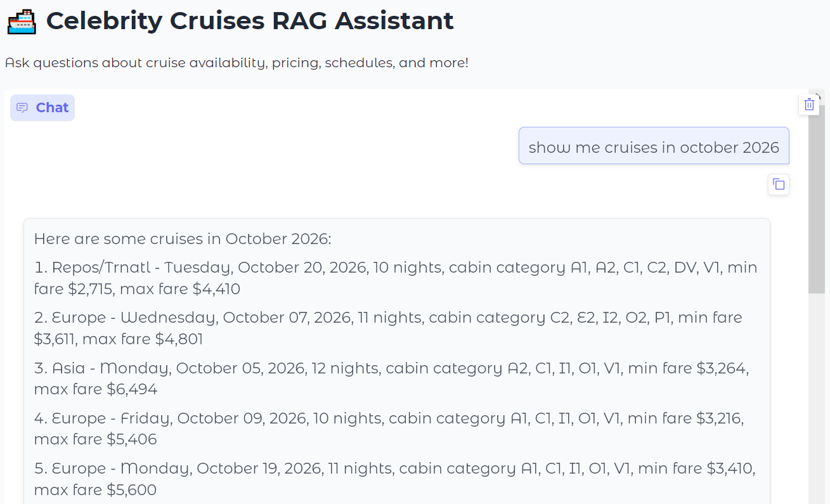This screenshot has width=830, height=504.
Task: Click the Celebrity Cruises RAG Assistant title
Action: 251,21
